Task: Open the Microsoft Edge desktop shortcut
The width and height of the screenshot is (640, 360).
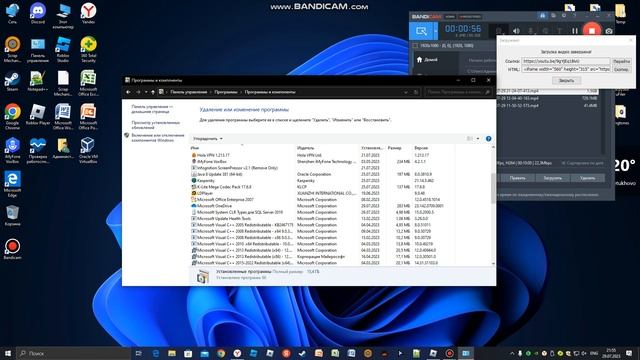Action: tap(12, 184)
